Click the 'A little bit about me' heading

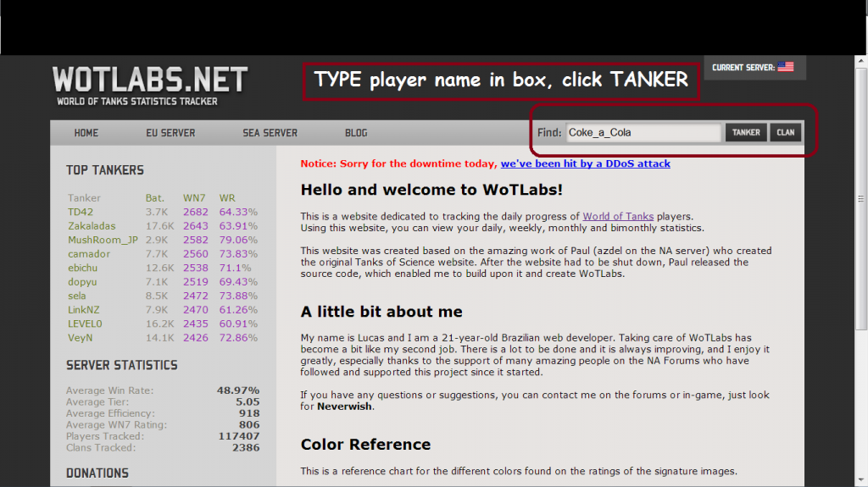pos(381,312)
